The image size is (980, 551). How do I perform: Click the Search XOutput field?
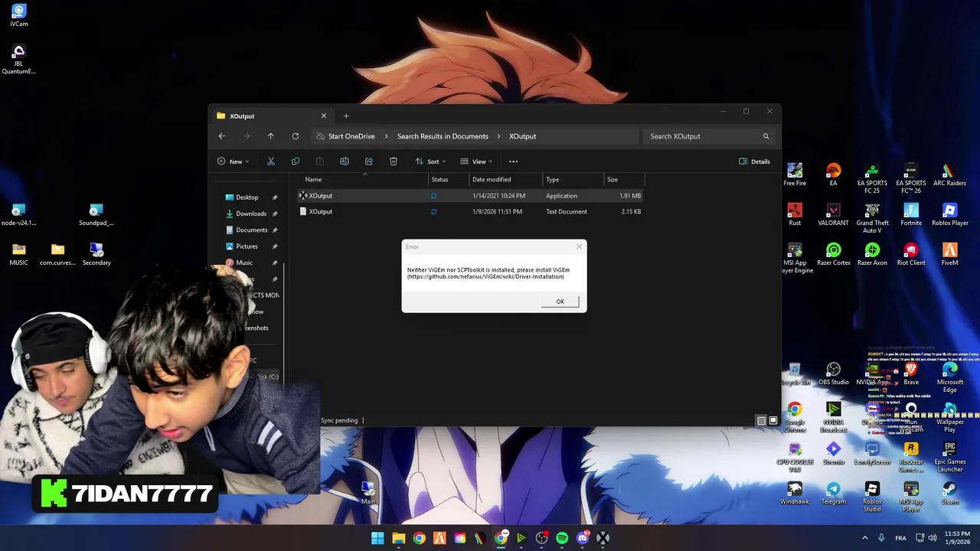708,136
